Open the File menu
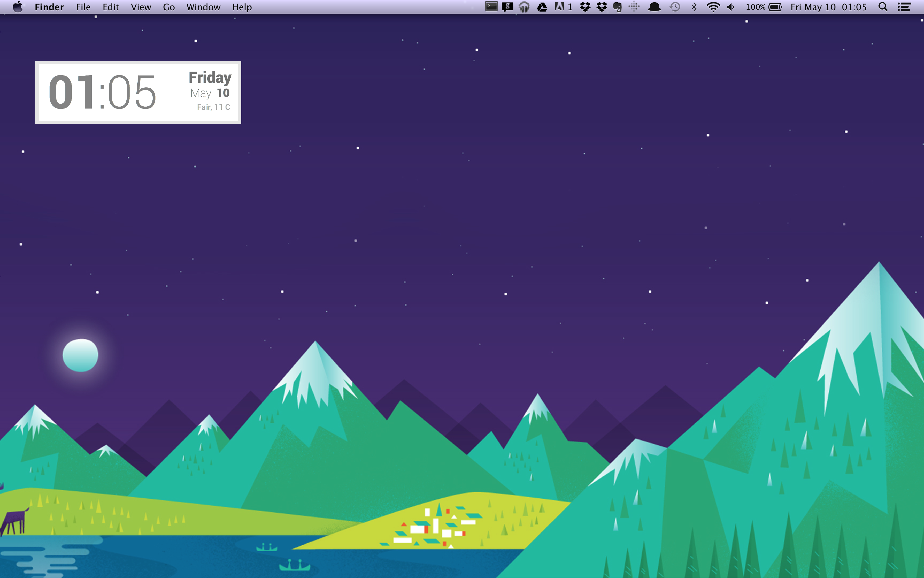 (83, 7)
